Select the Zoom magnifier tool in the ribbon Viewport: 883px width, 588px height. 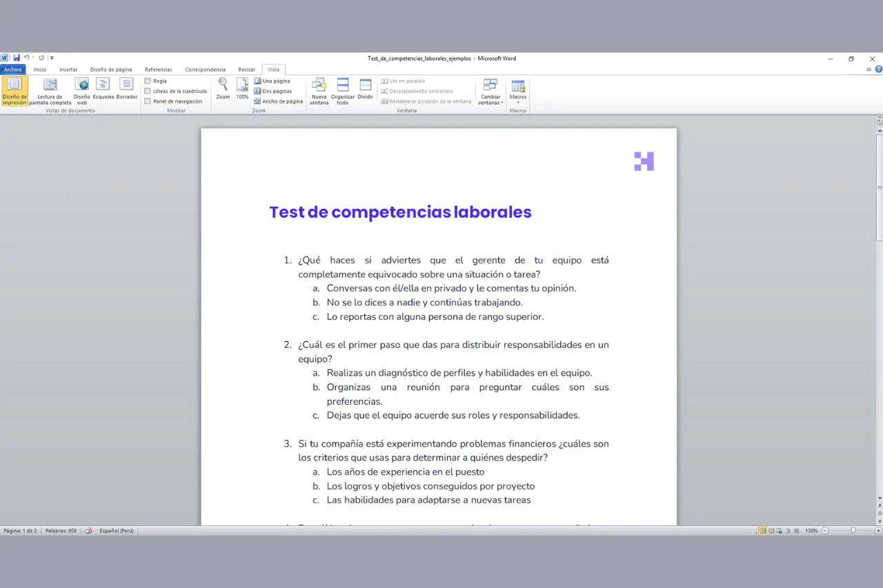pyautogui.click(x=222, y=88)
